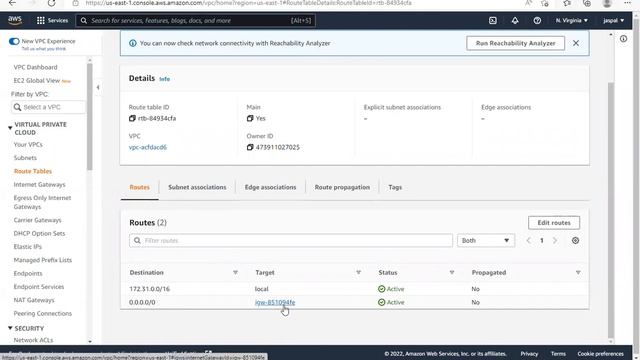The width and height of the screenshot is (640, 360).
Task: Go to next routes page
Action: [x=555, y=240]
